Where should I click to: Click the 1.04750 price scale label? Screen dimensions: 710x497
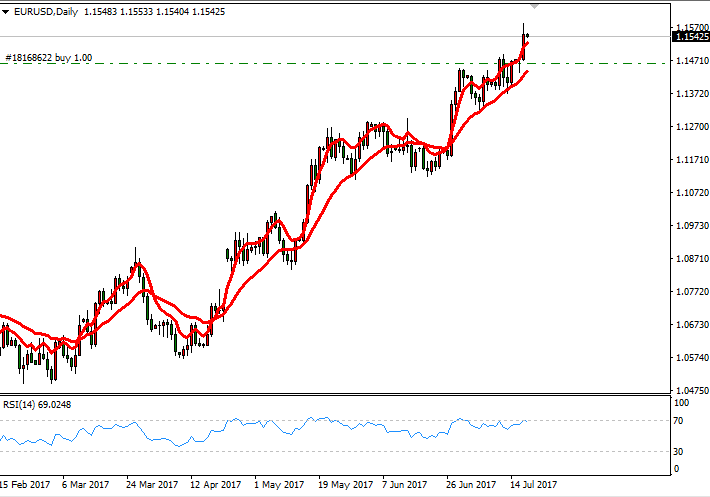pos(692,390)
